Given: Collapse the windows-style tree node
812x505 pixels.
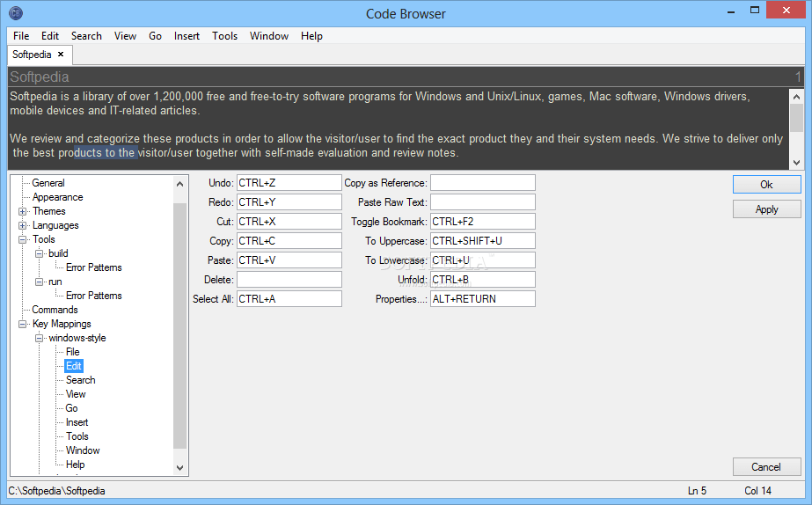Looking at the screenshot, I should point(39,338).
